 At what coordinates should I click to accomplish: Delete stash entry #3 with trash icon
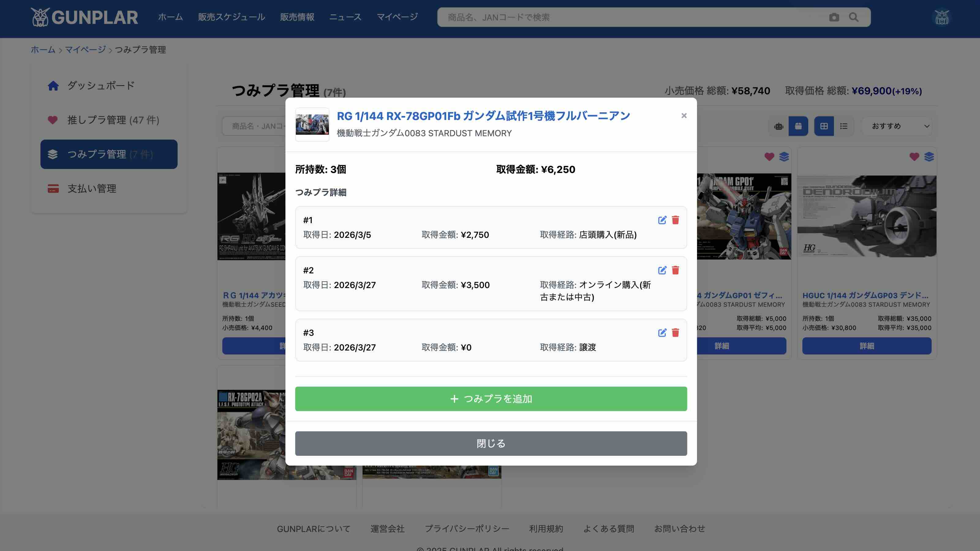(675, 333)
